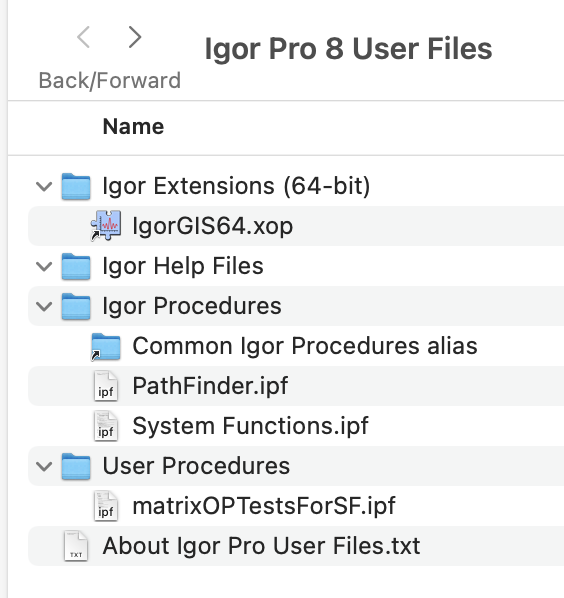The width and height of the screenshot is (564, 598).
Task: Click the Igor Procedures folder icon
Action: pyautogui.click(x=76, y=306)
